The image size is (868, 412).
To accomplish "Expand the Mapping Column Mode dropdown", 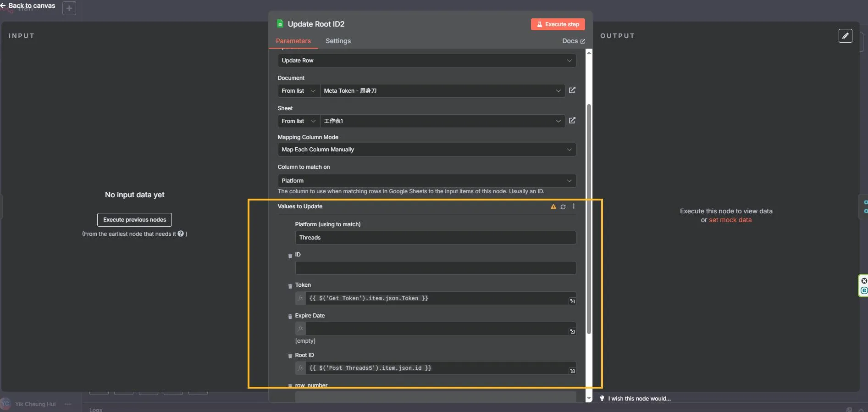I will [426, 150].
